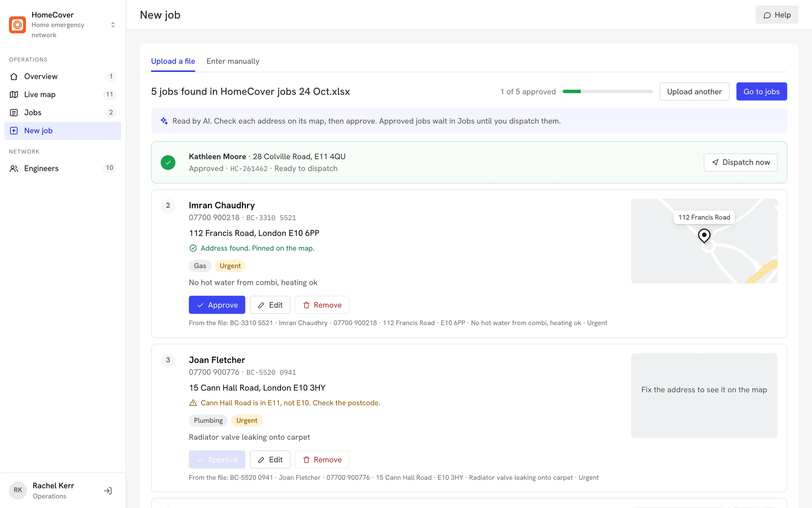Click the Engineers count badge 10
The height and width of the screenshot is (508, 812).
tap(109, 168)
